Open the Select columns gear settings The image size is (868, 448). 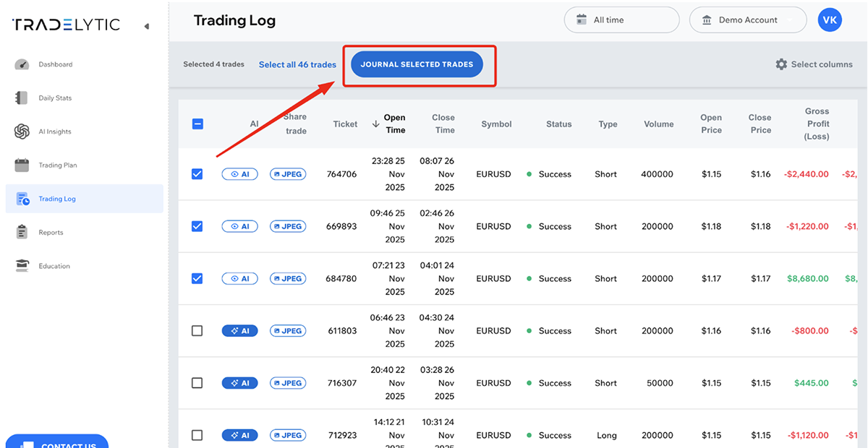click(814, 64)
